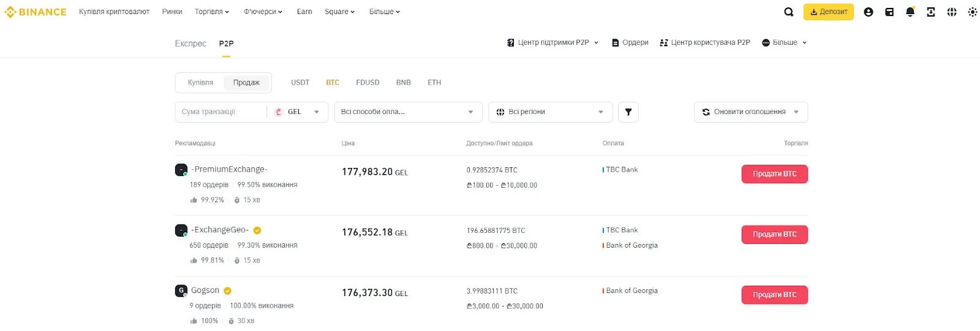Expand the GEL currency dropdown
Viewport: 980px width, 331px height.
[x=298, y=112]
